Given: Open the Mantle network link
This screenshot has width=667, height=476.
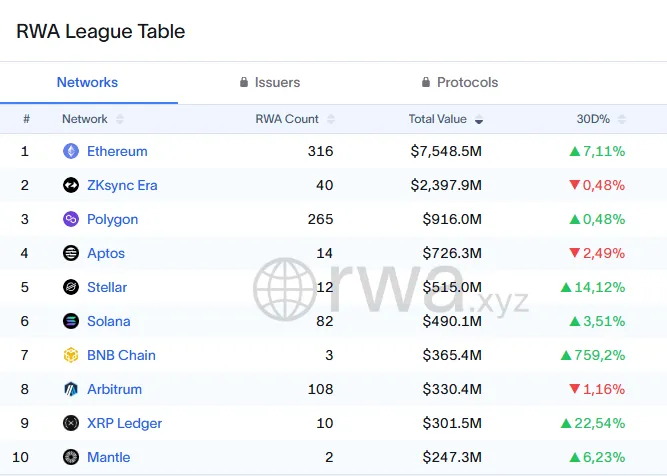Looking at the screenshot, I should [x=108, y=457].
